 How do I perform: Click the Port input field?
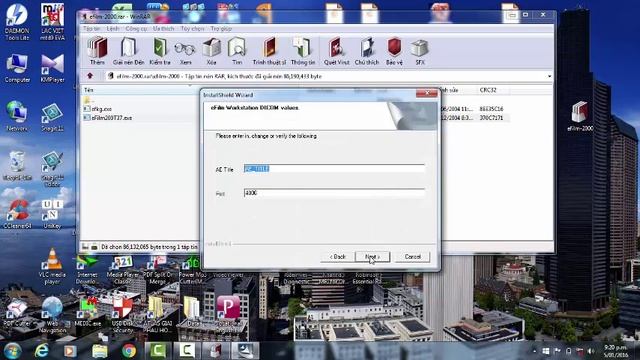click(x=334, y=193)
